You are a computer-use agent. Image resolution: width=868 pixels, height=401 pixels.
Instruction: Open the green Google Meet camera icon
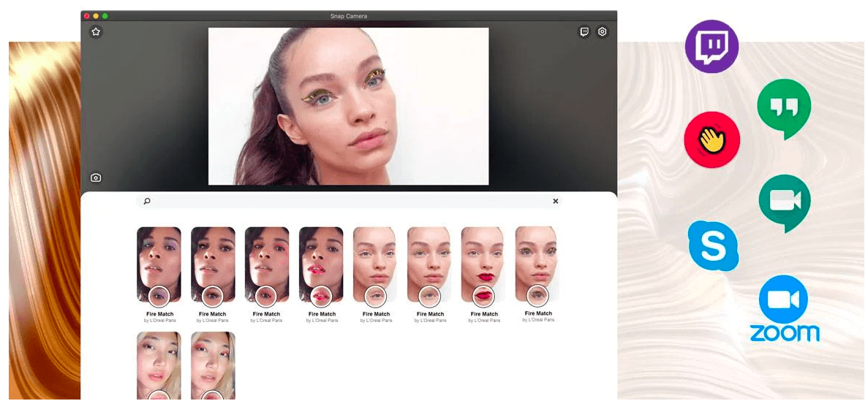[784, 202]
